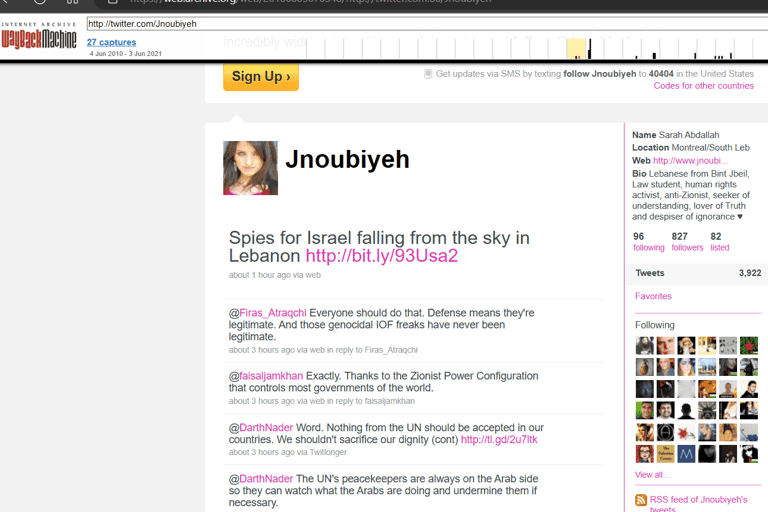This screenshot has width=768, height=512.
Task: Click the 3,922 tweets count
Action: point(750,273)
